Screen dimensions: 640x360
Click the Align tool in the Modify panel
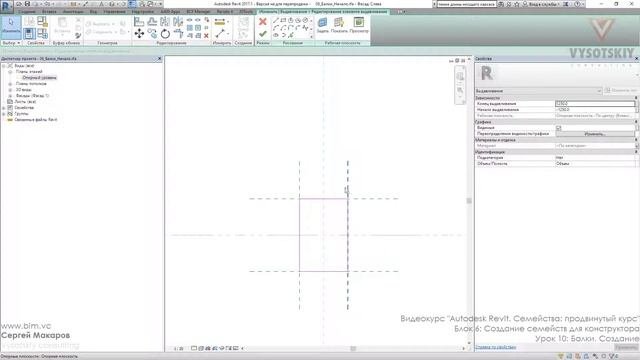[x=139, y=22]
